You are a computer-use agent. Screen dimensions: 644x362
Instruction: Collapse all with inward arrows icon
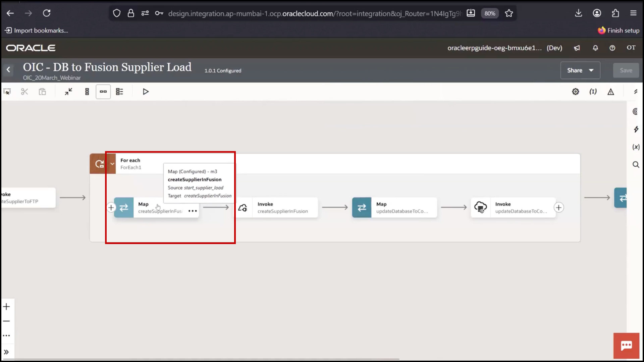(68, 92)
